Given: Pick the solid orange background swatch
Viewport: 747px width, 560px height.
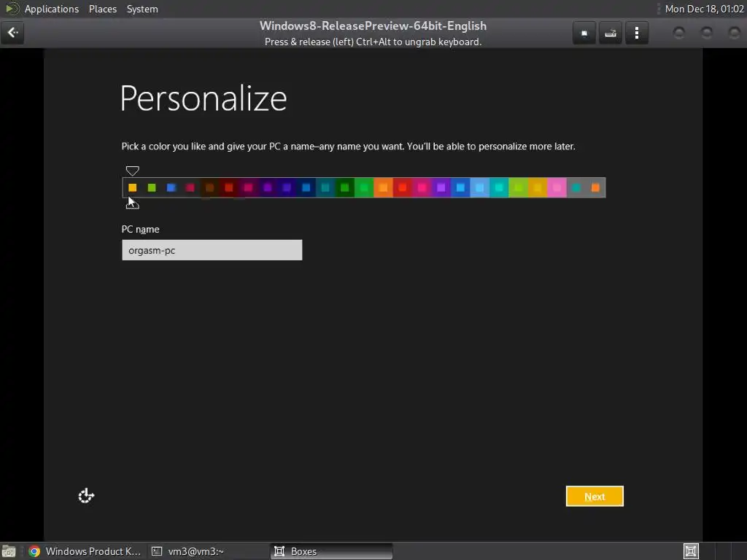Looking at the screenshot, I should pos(383,187).
